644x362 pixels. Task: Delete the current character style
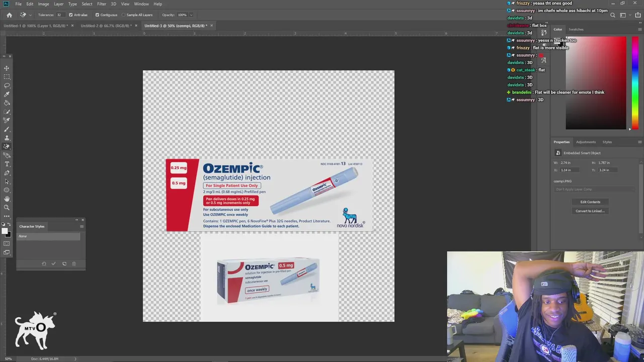[74, 263]
